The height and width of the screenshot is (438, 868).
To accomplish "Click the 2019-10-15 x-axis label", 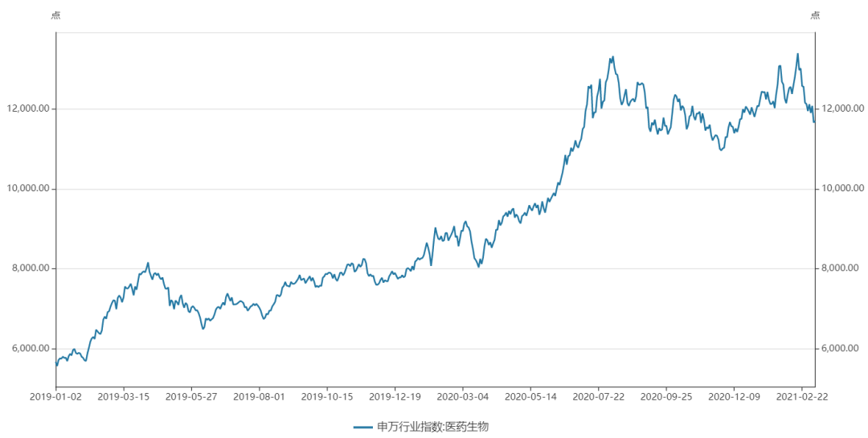I will click(326, 397).
